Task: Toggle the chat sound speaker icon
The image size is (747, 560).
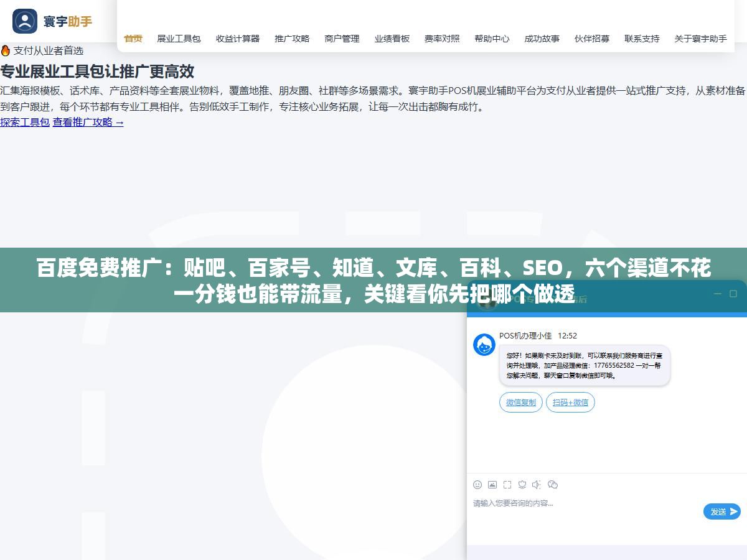Action: coord(537,485)
